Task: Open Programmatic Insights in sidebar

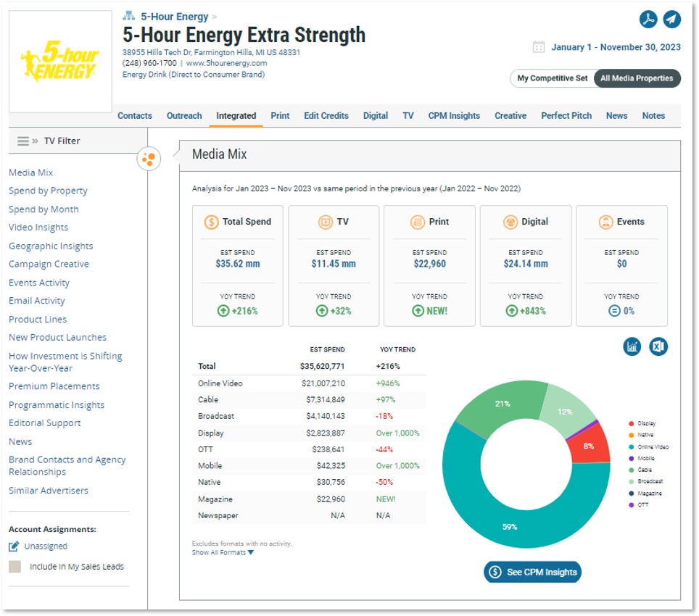Action: pos(57,405)
